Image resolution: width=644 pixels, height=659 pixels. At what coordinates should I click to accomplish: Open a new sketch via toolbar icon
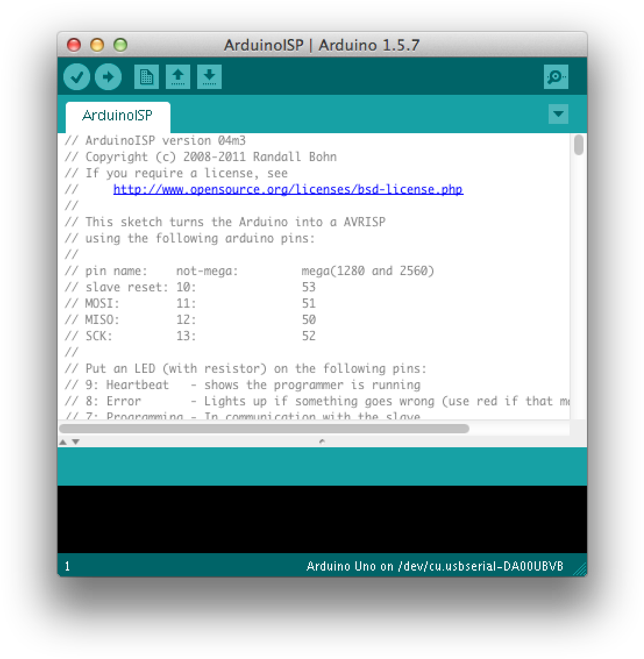point(147,76)
